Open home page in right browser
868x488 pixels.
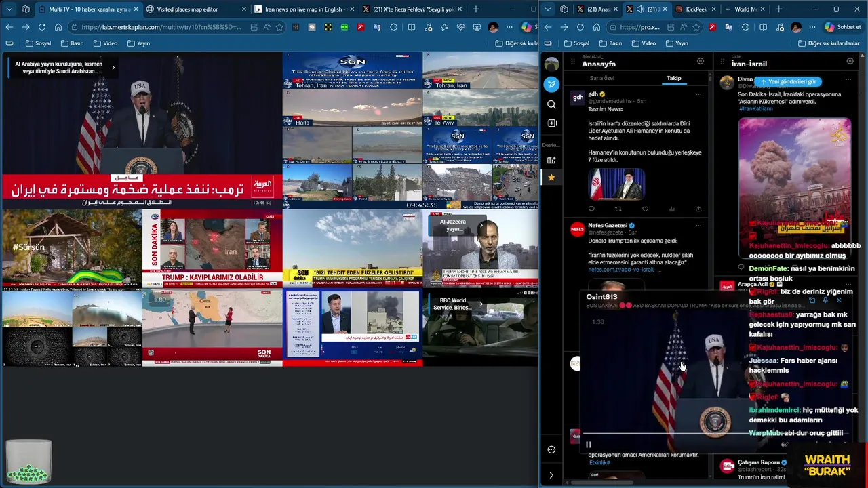(x=597, y=27)
